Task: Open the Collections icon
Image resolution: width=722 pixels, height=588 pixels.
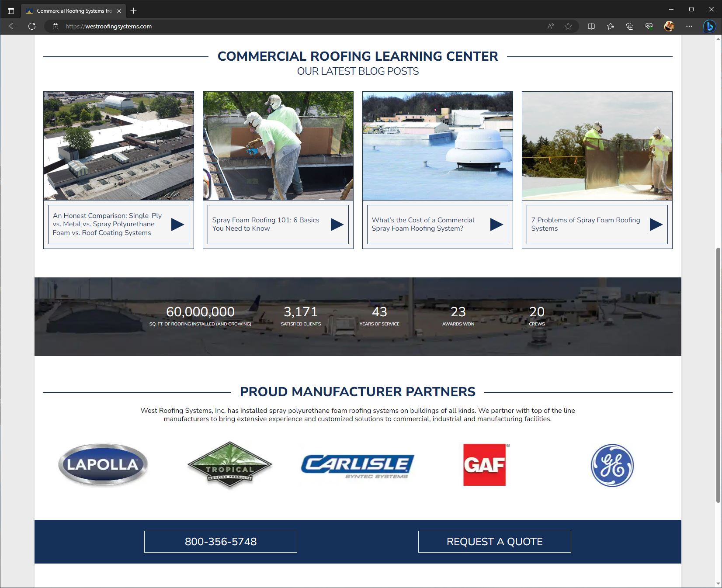Action: 630,26
